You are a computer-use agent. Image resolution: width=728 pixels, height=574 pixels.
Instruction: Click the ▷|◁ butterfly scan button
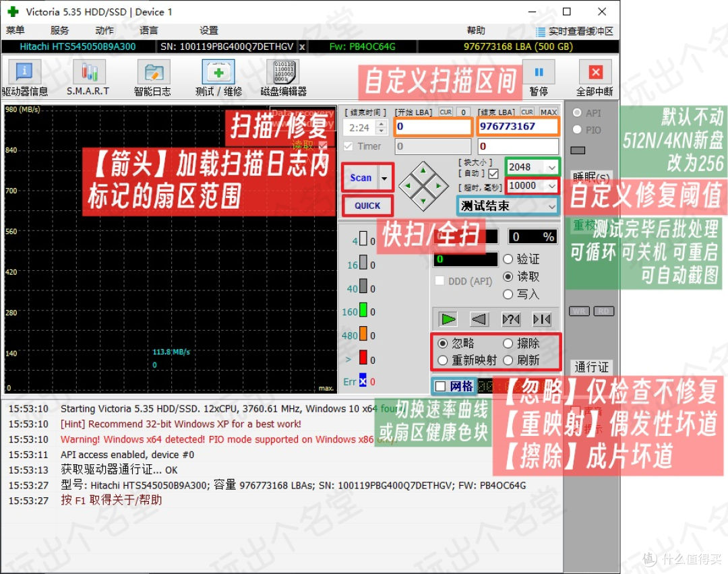pyautogui.click(x=541, y=319)
